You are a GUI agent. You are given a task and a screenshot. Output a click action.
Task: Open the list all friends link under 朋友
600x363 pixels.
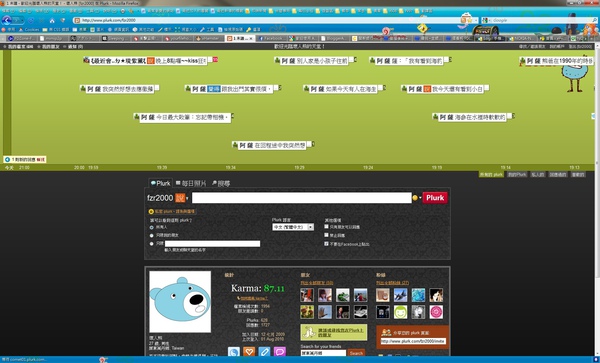coord(317,283)
